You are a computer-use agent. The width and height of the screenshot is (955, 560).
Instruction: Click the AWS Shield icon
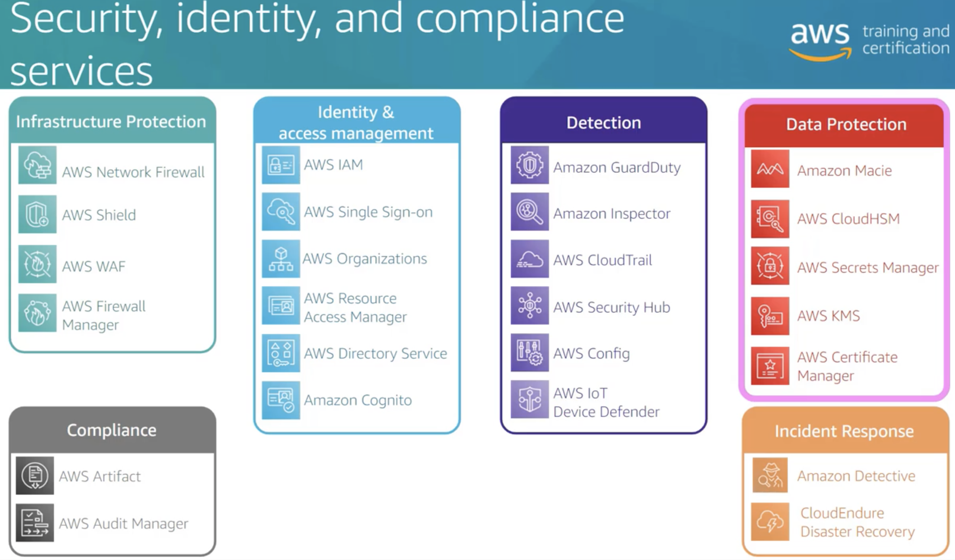click(x=38, y=214)
